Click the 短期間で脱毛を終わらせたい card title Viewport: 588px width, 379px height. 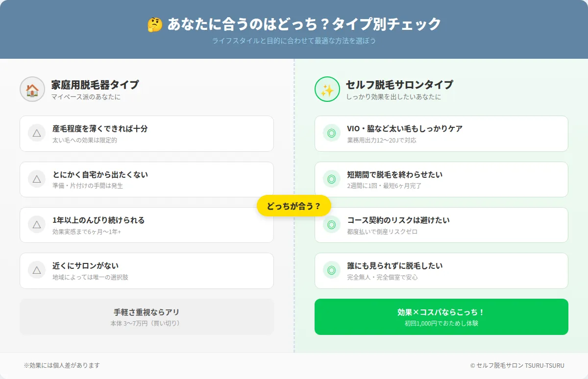pyautogui.click(x=395, y=175)
